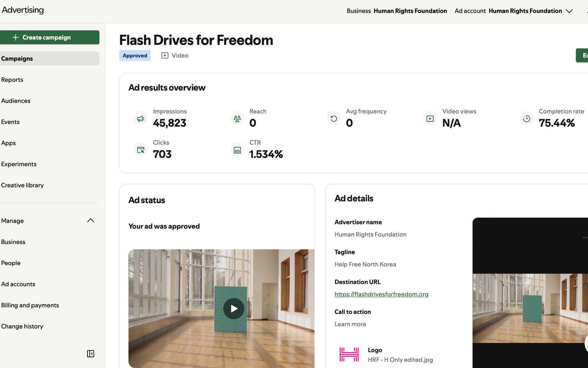Click tagline text Help Free North Korea
Viewport: 588px width, 368px height.
pos(365,264)
